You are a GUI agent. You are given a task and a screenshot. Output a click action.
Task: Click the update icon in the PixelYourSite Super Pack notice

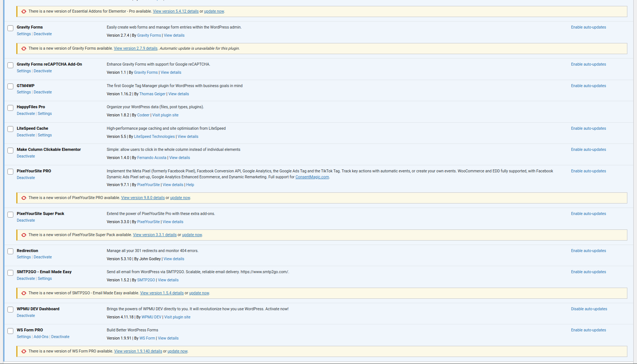(x=24, y=235)
